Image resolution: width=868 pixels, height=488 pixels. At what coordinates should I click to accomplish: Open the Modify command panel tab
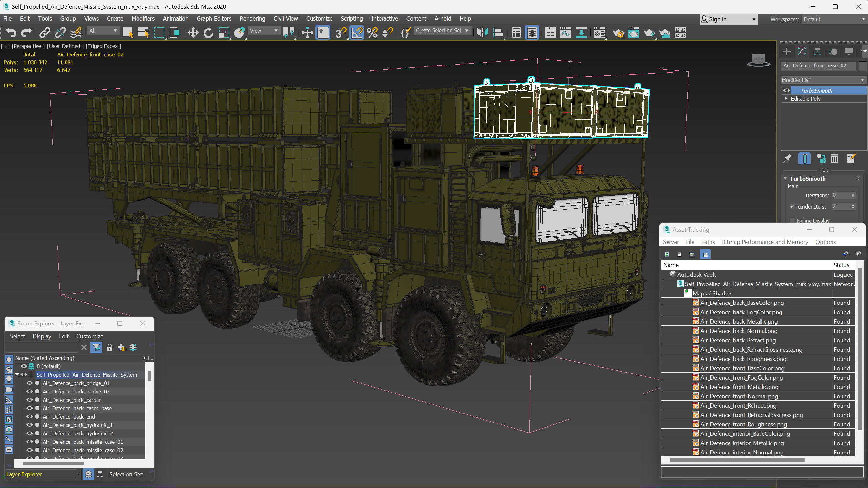[802, 52]
